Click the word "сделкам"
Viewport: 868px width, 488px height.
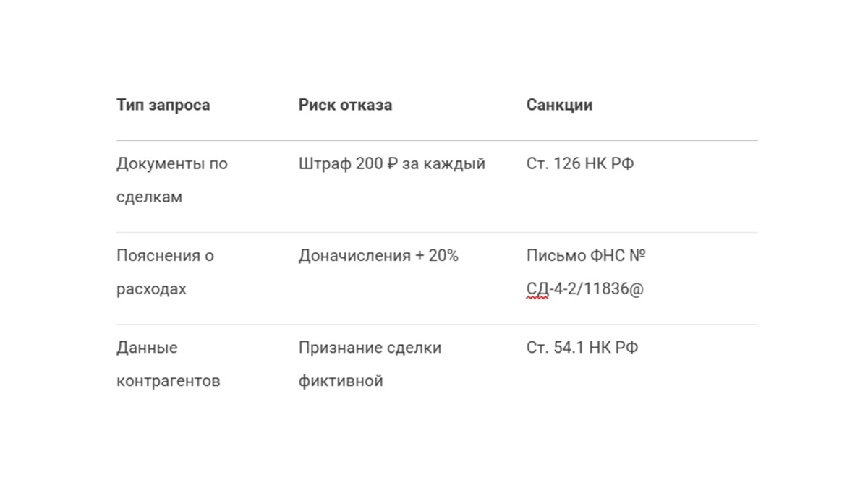(149, 197)
